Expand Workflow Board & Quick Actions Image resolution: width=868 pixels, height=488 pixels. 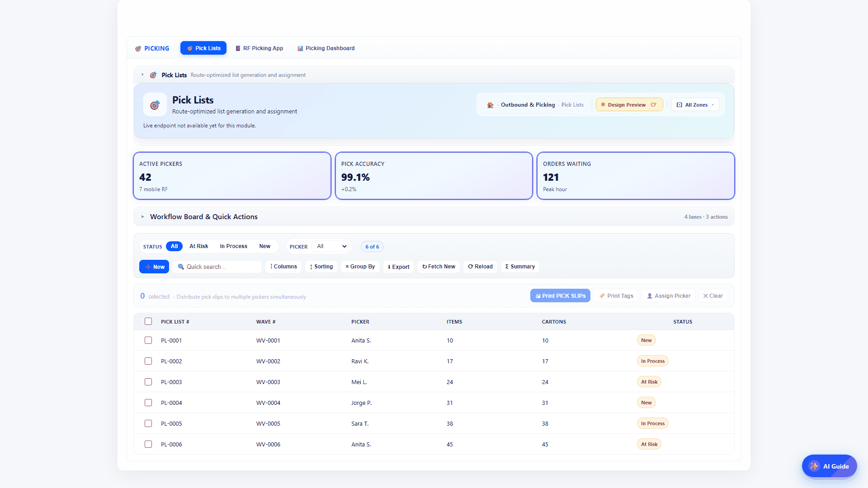pyautogui.click(x=434, y=217)
